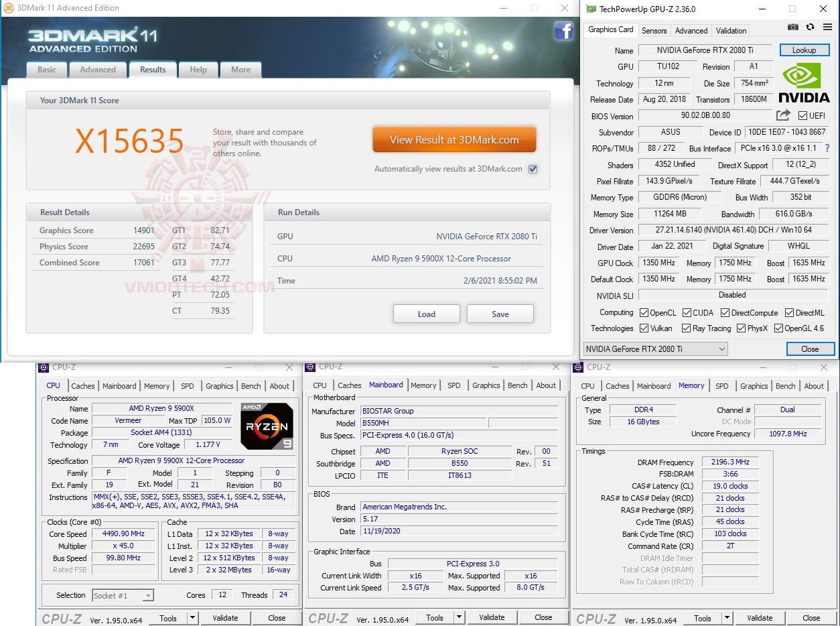Image resolution: width=840 pixels, height=626 pixels.
Task: Toggle the DirectCompute checkbox
Action: coord(724,313)
